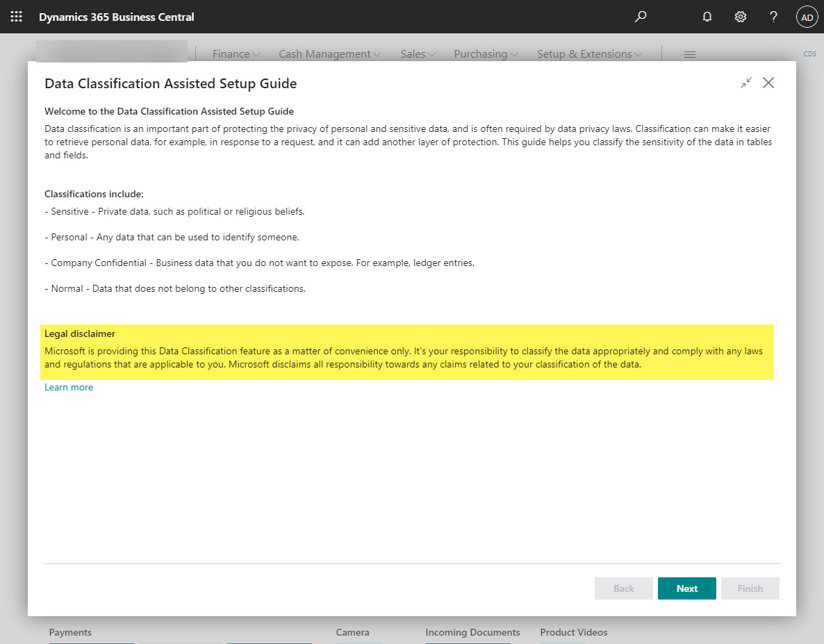Select the Camera heading in the background page
This screenshot has width=824, height=644.
[x=353, y=632]
